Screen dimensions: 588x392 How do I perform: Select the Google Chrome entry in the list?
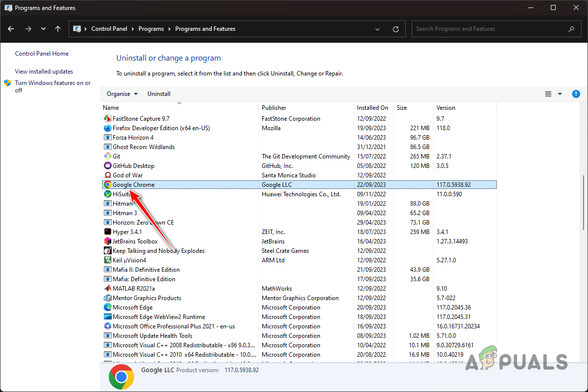134,184
